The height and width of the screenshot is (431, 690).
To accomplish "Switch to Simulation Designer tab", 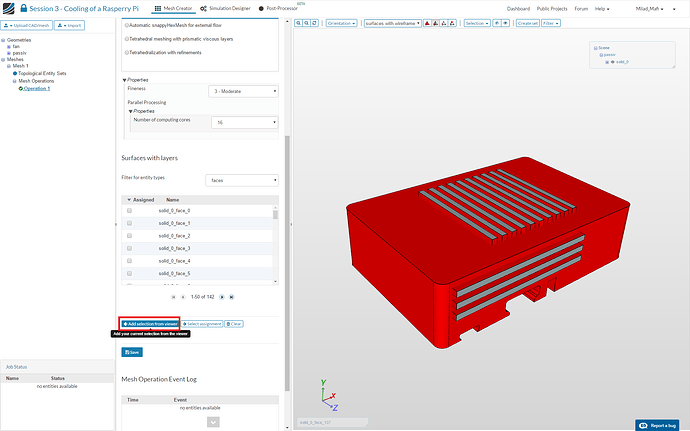I will click(x=225, y=8).
